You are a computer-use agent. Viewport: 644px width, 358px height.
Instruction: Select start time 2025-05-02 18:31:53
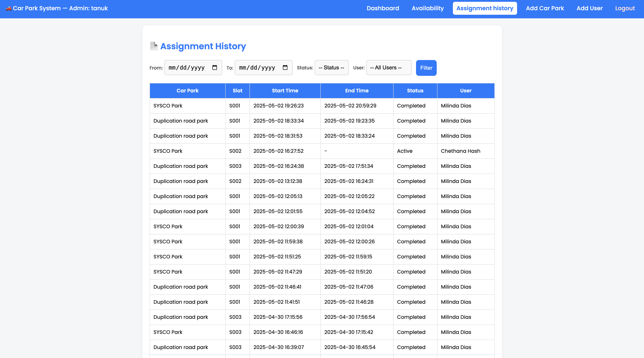(x=278, y=136)
